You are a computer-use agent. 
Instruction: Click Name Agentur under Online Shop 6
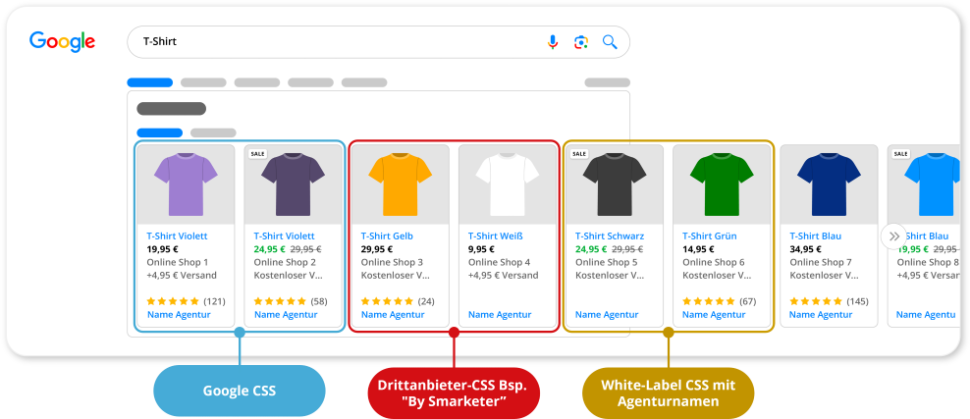(x=714, y=314)
